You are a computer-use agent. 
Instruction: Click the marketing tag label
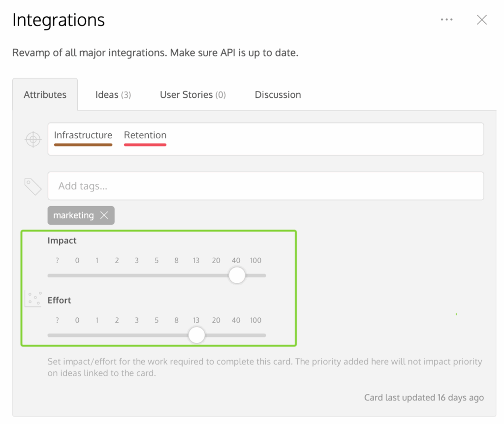point(73,215)
